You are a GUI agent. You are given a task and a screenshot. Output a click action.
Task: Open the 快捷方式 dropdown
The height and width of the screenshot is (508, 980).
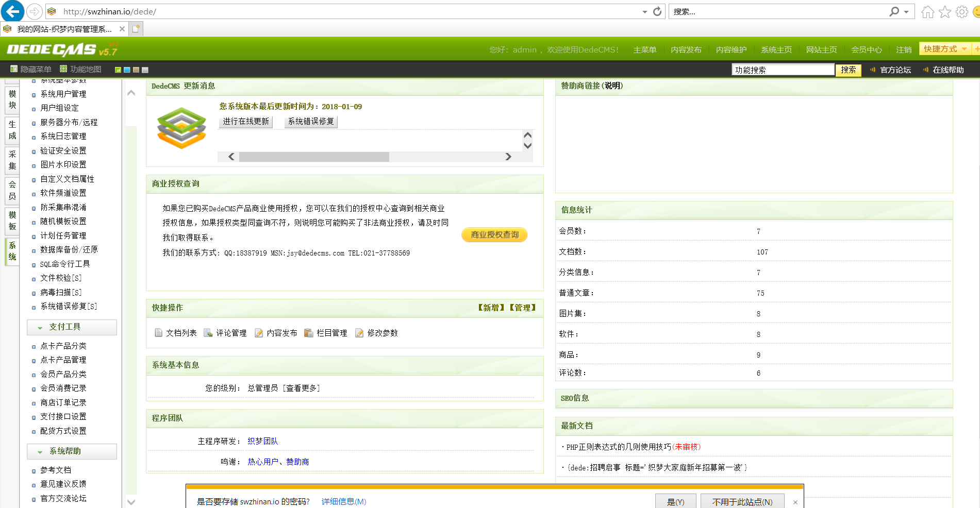tap(945, 49)
